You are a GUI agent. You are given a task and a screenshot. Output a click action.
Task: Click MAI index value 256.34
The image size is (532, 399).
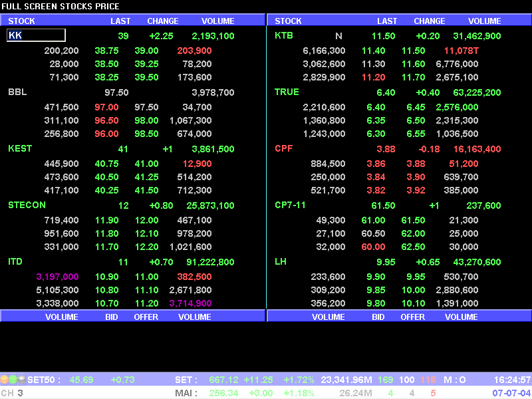click(x=224, y=393)
